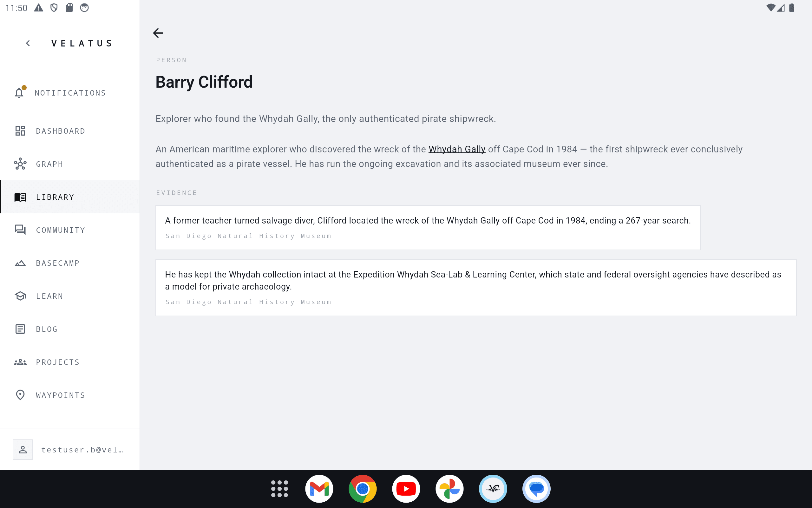Click the 11:50 clock in status bar
Viewport: 812px width, 508px height.
16,8
